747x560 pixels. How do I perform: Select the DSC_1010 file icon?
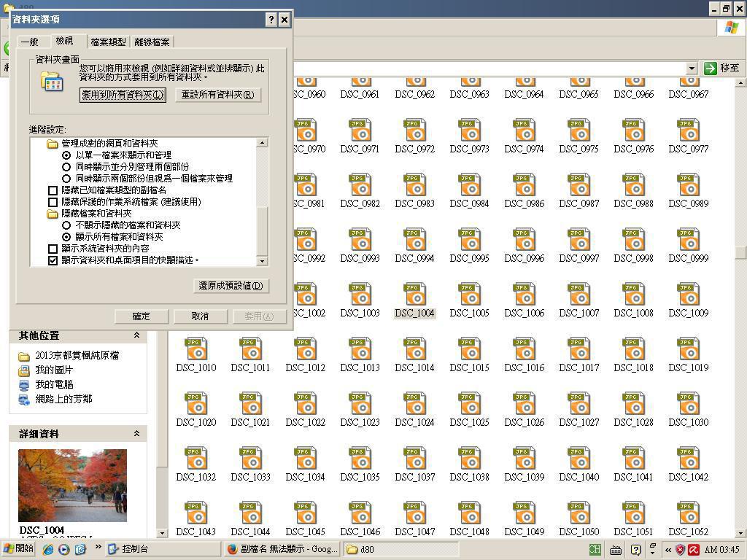(x=196, y=349)
